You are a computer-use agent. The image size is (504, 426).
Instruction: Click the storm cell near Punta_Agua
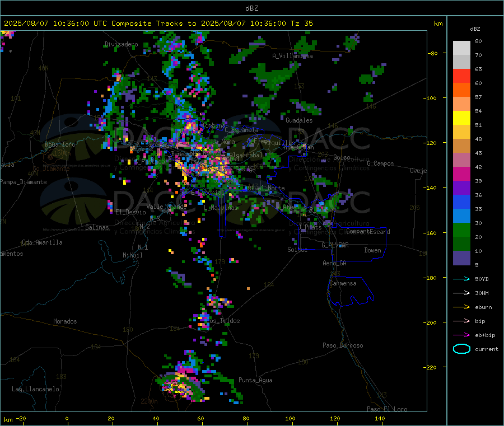181,387
